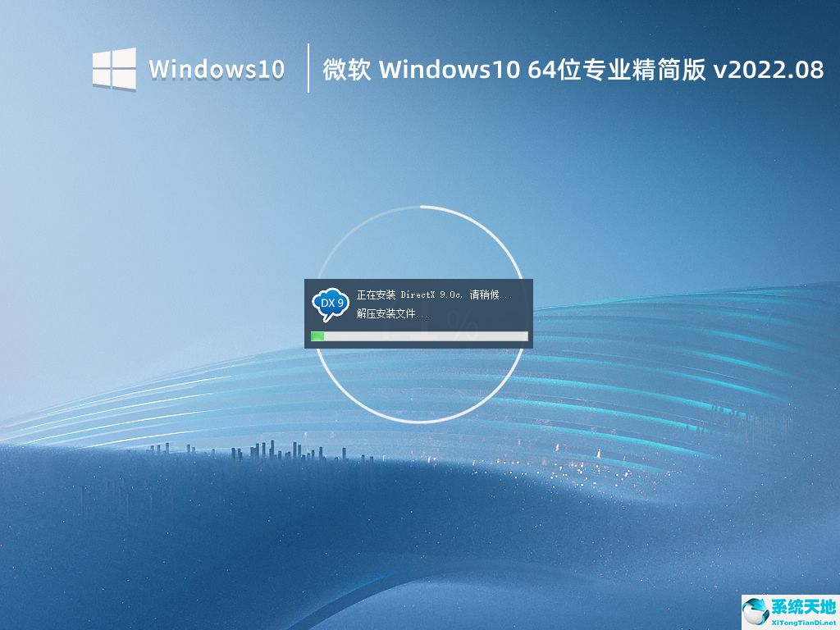Click the vertical divider line in the header
The height and width of the screenshot is (630, 840).
[308, 69]
